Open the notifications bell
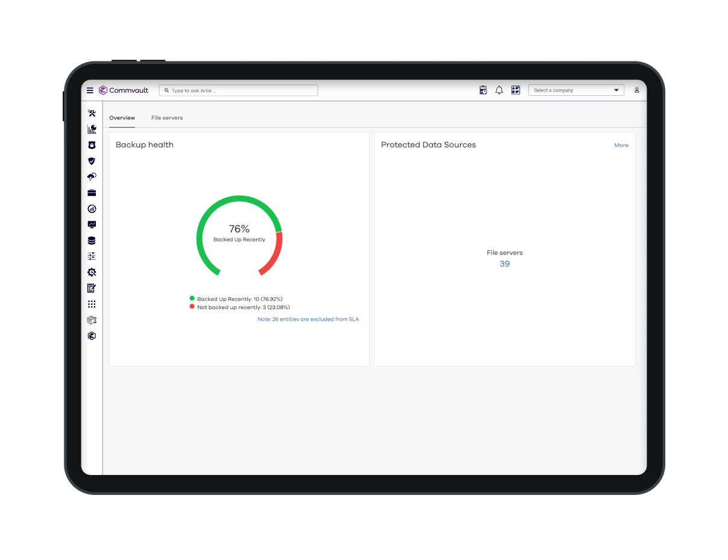The width and height of the screenshot is (728, 560). (499, 90)
